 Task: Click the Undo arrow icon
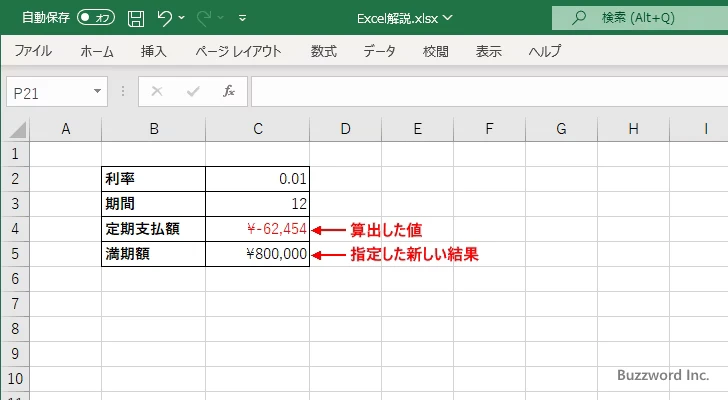[164, 18]
